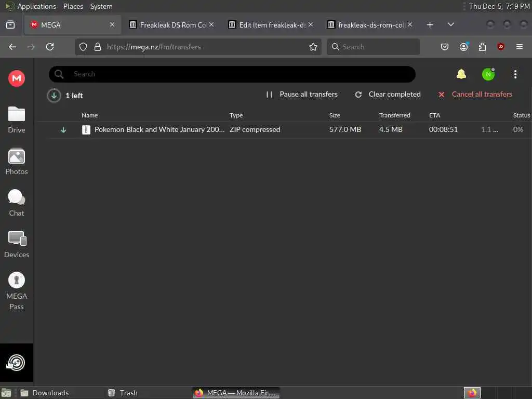Open the Places menu
532x399 pixels.
[73, 6]
